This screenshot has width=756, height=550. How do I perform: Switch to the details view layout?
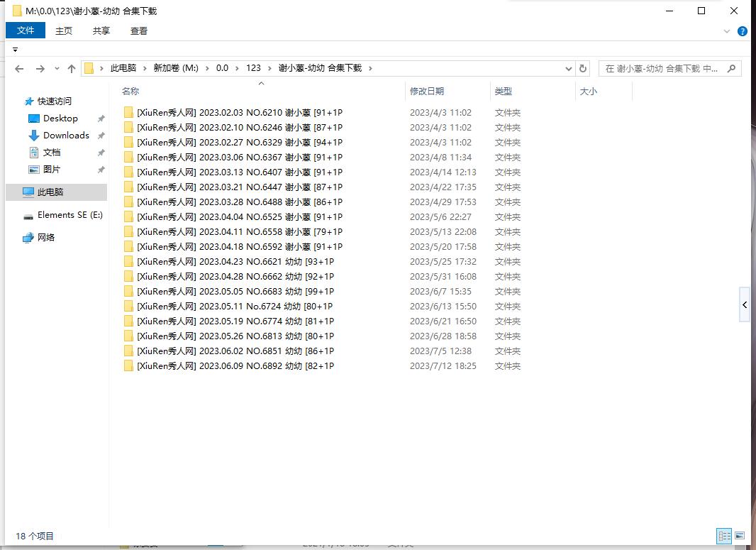(724, 536)
